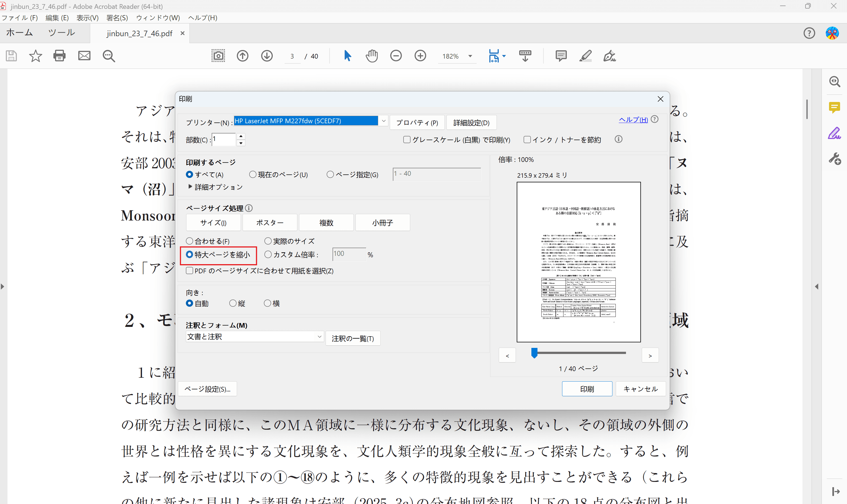The height and width of the screenshot is (504, 847).
Task: Enable グレースケール (白黒) で印刷
Action: point(407,139)
